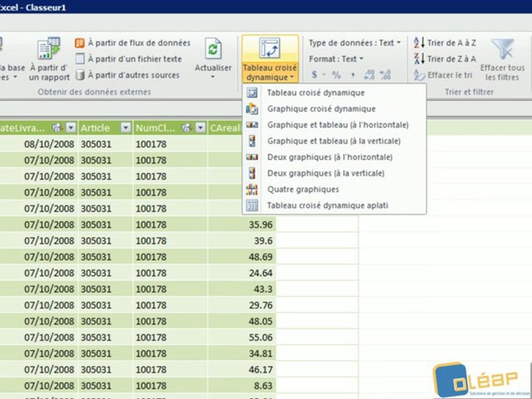Viewport: 532px width, 399px height.
Task: Select Tableau croisé dynamique menu entry
Action: coord(334,93)
